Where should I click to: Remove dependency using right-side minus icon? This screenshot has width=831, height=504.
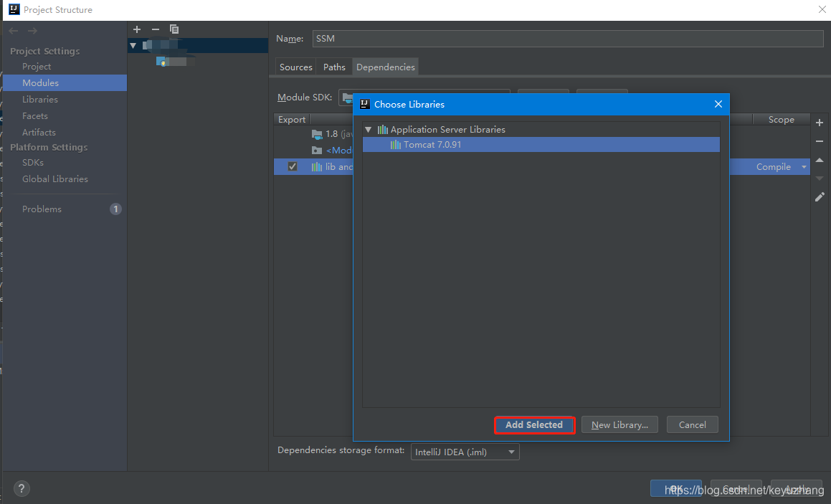pos(820,141)
